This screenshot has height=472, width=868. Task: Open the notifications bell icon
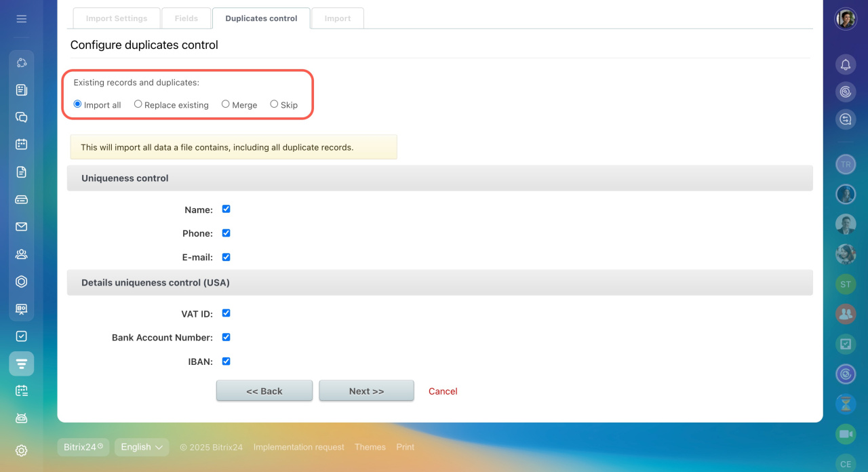coord(846,64)
